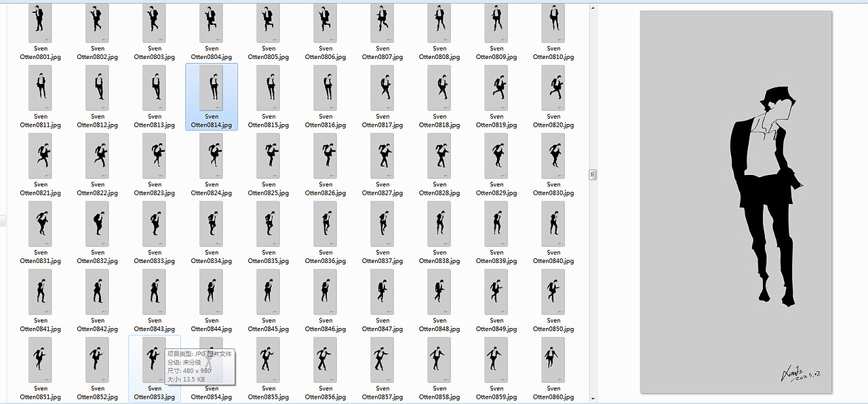Select the Otten0811.jpg thumbnail

click(x=41, y=88)
